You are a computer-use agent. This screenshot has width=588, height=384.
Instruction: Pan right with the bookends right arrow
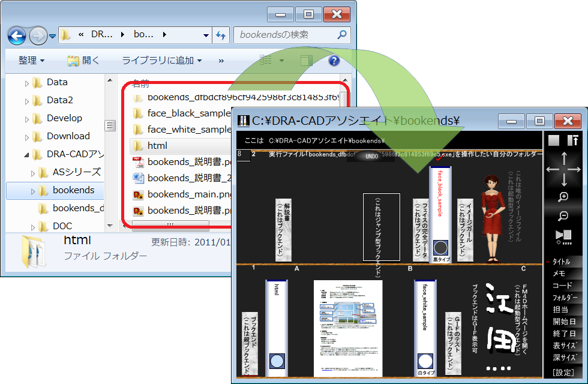574,169
